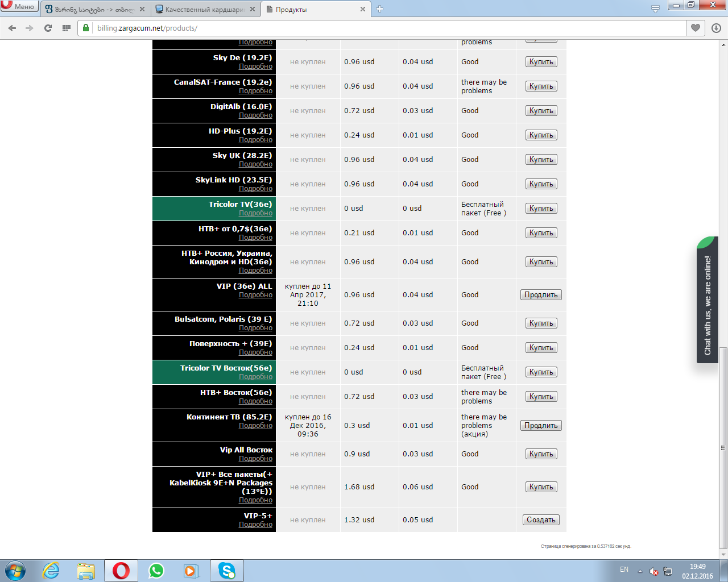Click Купить for Поверхность + (39E)
Screen dimensions: 728x582
[x=541, y=348]
